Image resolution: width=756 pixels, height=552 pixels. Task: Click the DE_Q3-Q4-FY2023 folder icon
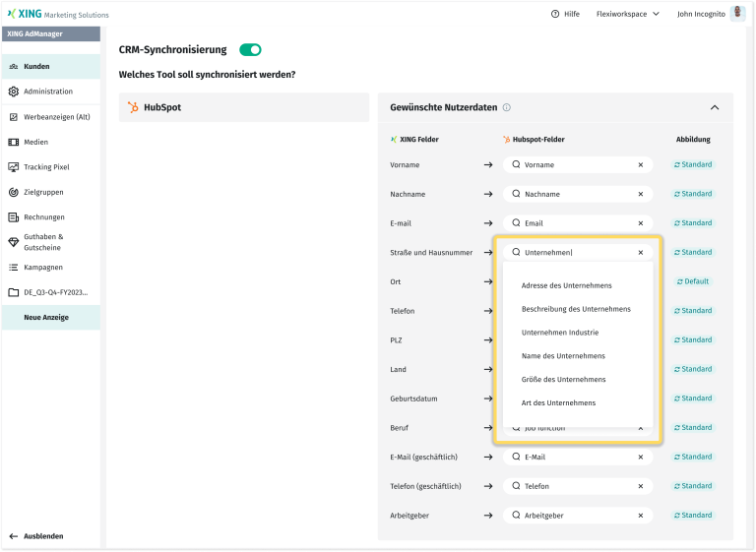pyautogui.click(x=14, y=292)
